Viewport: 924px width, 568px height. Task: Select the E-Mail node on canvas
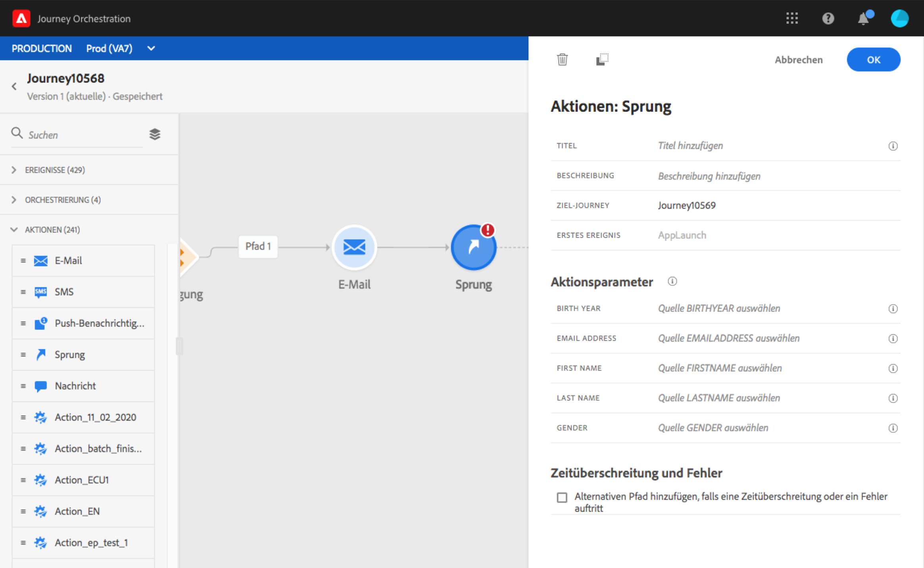[x=354, y=248]
